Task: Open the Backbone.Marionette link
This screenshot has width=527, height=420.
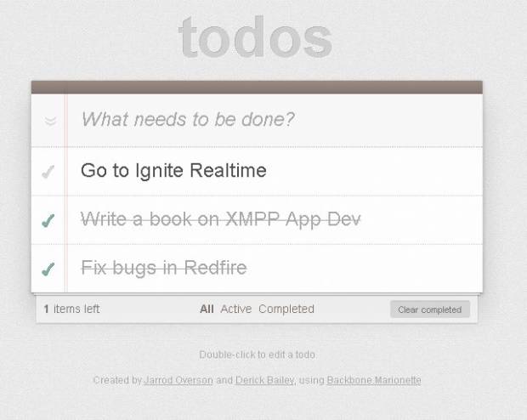Action: coord(374,380)
